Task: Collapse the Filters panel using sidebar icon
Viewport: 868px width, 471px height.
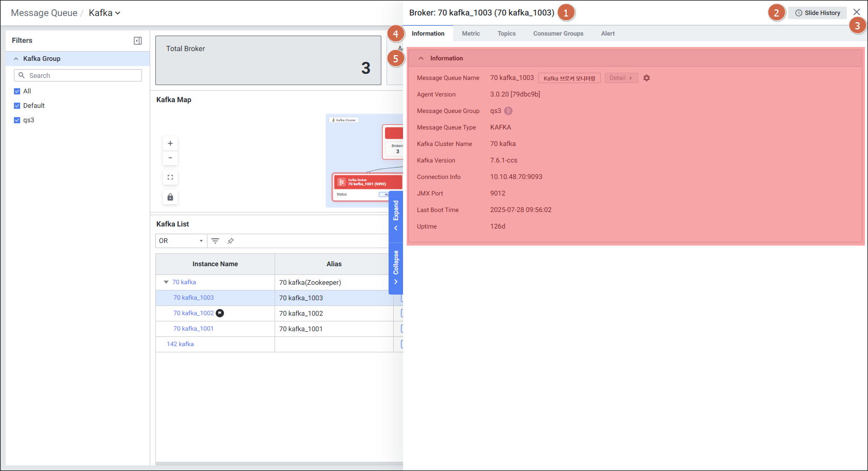Action: 138,41
